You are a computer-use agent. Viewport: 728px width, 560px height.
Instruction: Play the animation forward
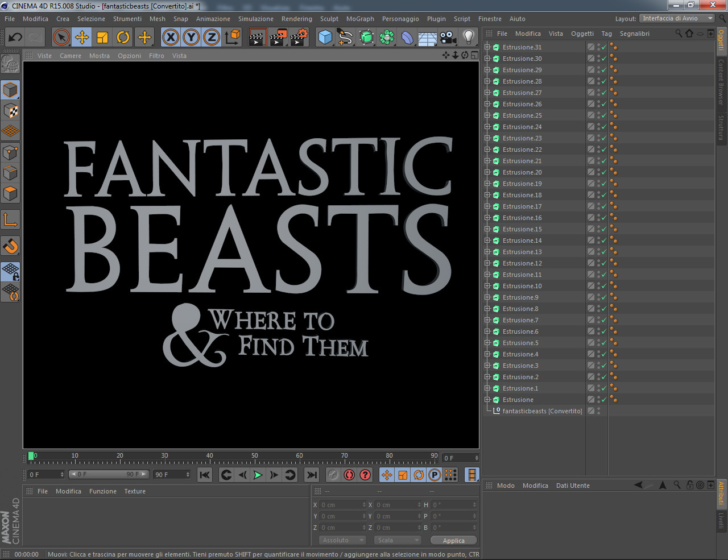pos(258,475)
